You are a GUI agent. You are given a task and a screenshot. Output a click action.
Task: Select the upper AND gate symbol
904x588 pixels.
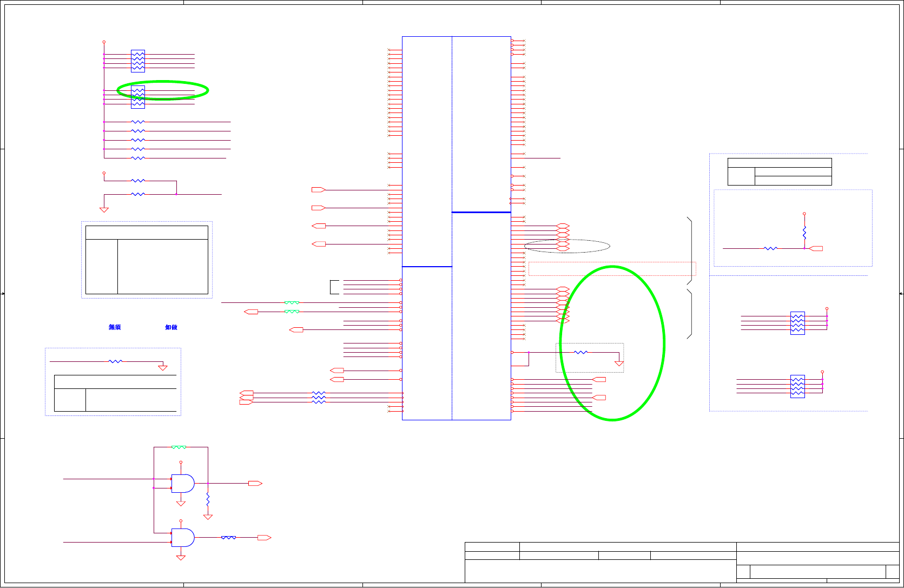tap(183, 484)
